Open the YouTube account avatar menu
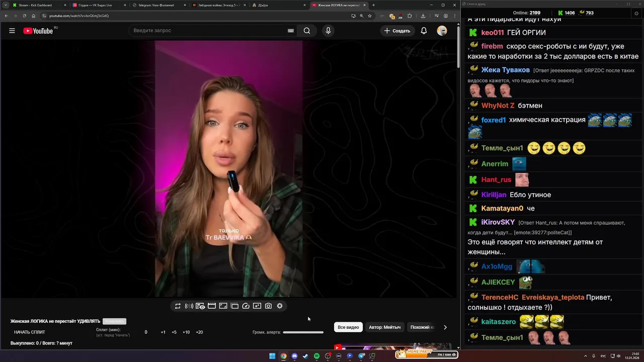644x362 pixels. pos(442,31)
